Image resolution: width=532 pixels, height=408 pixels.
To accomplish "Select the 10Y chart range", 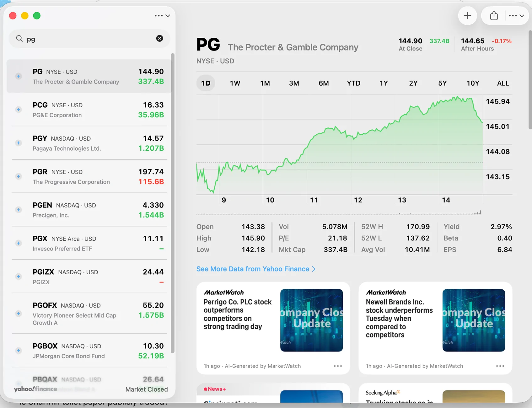I will [x=473, y=83].
